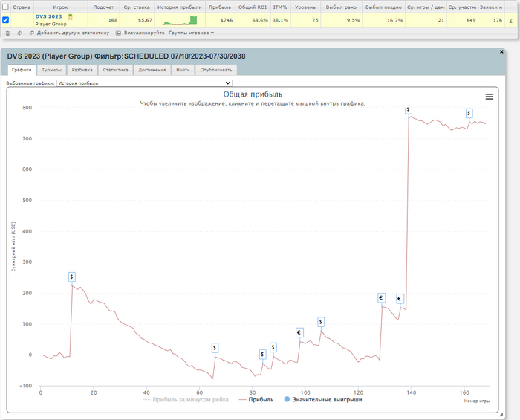Image resolution: width=520 pixels, height=420 pixels.
Task: Expand the Группы игроков dropdown
Action: click(x=192, y=33)
